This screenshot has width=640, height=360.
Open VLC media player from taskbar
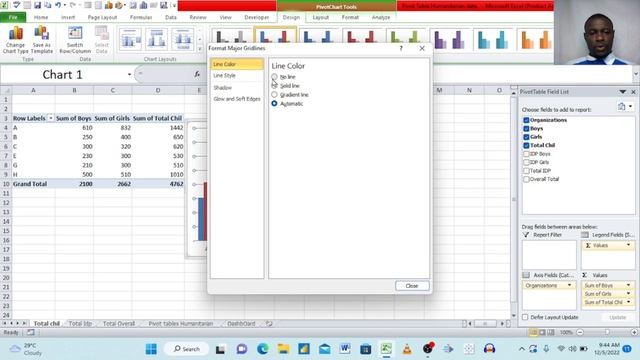tap(407, 349)
